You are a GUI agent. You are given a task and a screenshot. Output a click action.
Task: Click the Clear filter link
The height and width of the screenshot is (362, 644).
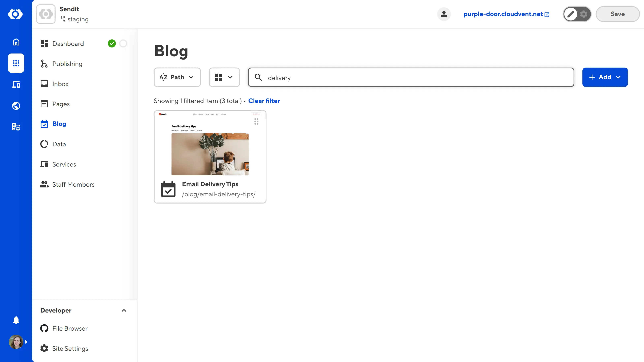(x=264, y=101)
